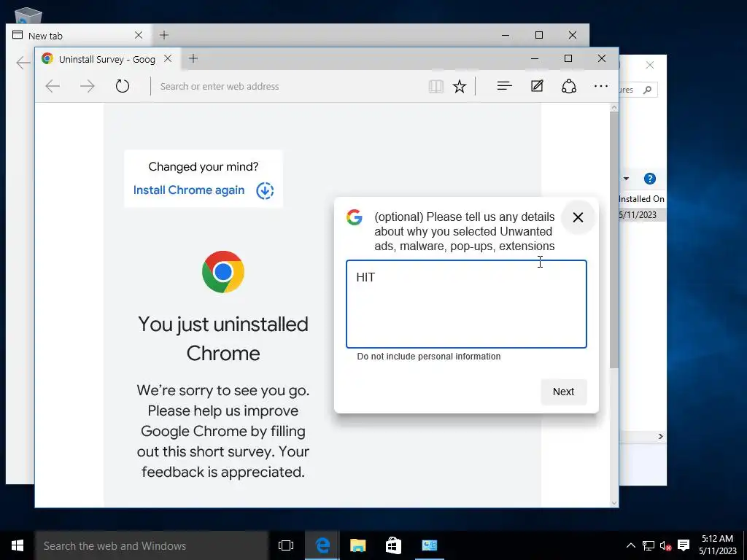Open Edge More actions ellipsis menu

pyautogui.click(x=601, y=86)
